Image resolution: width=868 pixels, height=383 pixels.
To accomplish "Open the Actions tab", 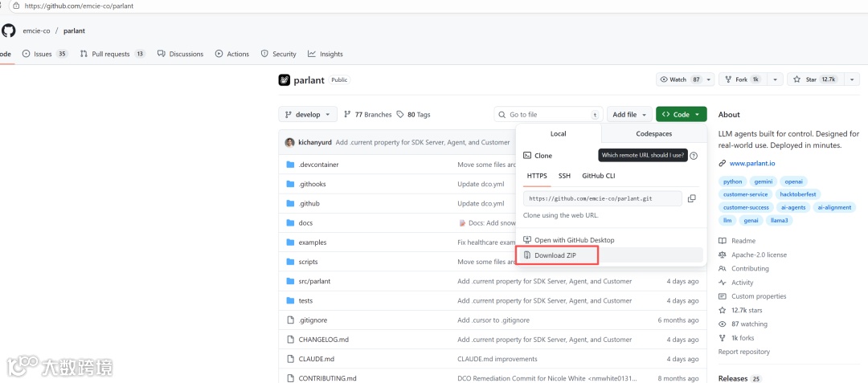I will click(232, 54).
